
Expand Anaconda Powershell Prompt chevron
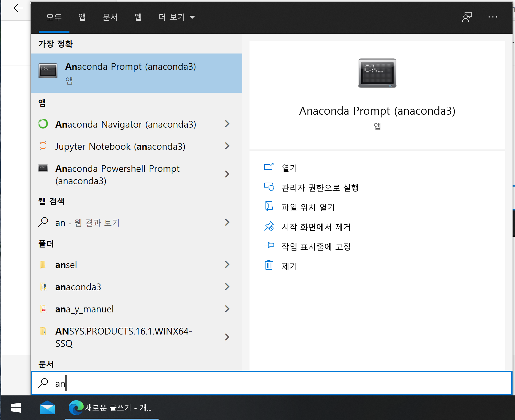[227, 174]
